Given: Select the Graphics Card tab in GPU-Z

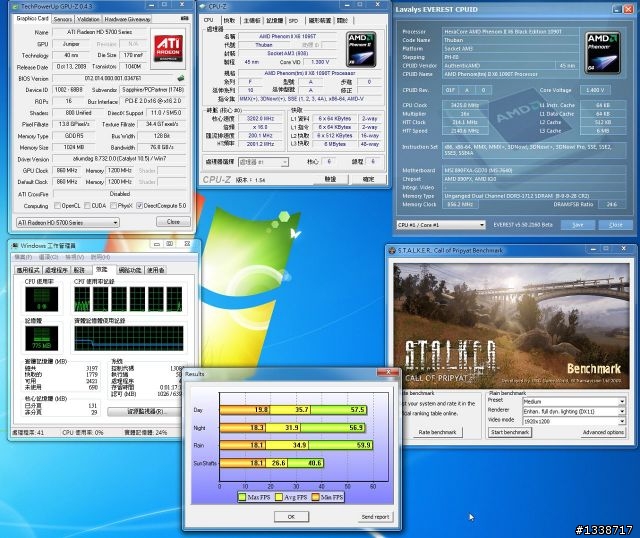Looking at the screenshot, I should [32, 18].
